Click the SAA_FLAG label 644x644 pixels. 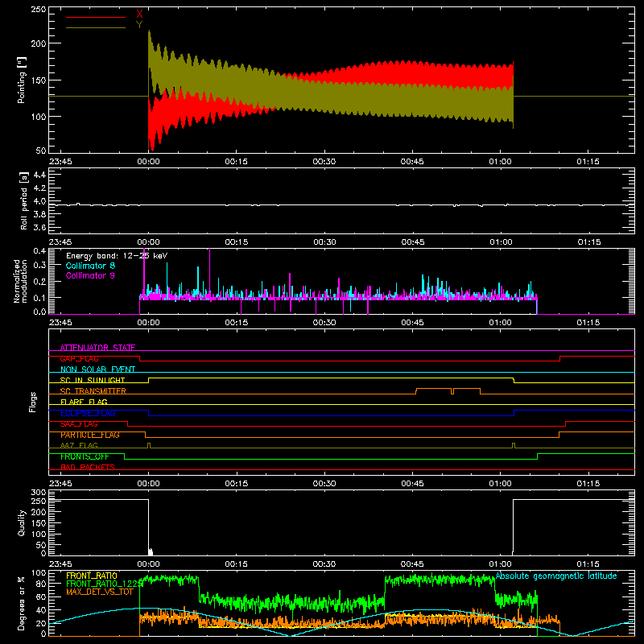tap(79, 424)
